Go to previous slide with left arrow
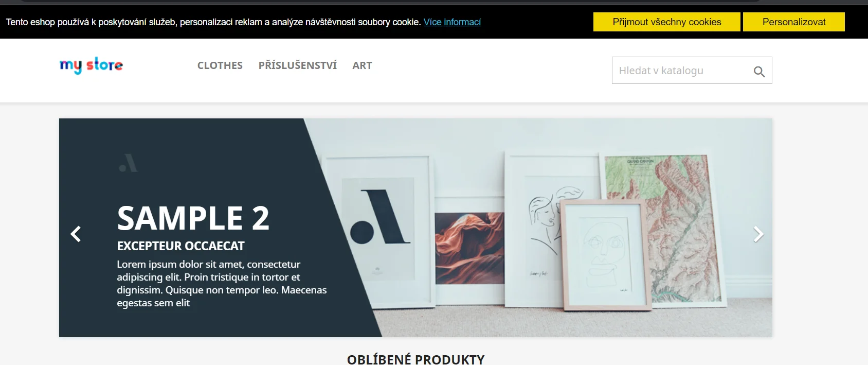The height and width of the screenshot is (365, 868). pyautogui.click(x=76, y=234)
